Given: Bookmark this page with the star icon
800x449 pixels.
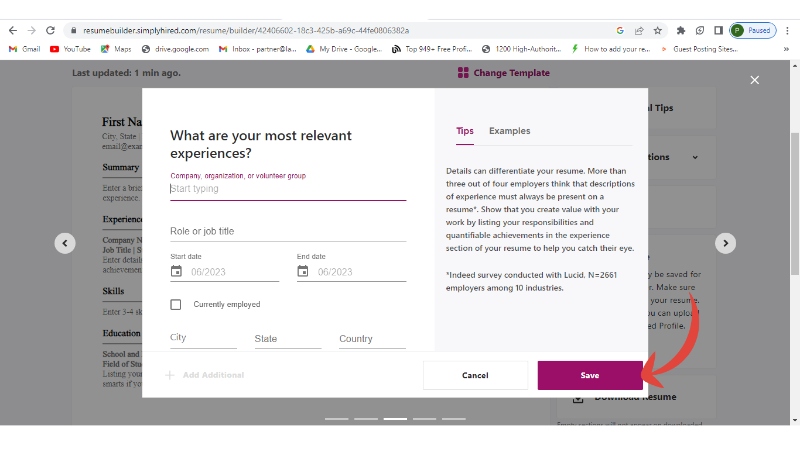Looking at the screenshot, I should point(656,31).
